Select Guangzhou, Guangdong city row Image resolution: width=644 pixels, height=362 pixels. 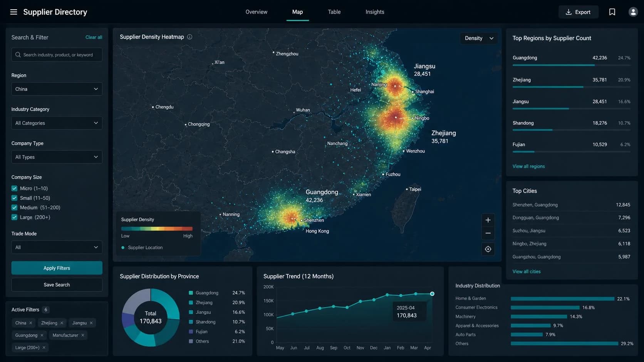point(571,257)
